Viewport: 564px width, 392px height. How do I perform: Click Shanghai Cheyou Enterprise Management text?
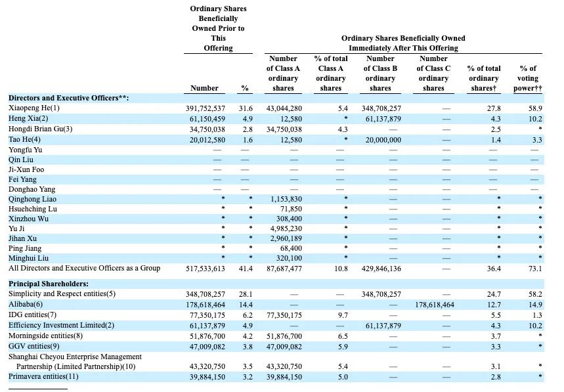(x=75, y=357)
